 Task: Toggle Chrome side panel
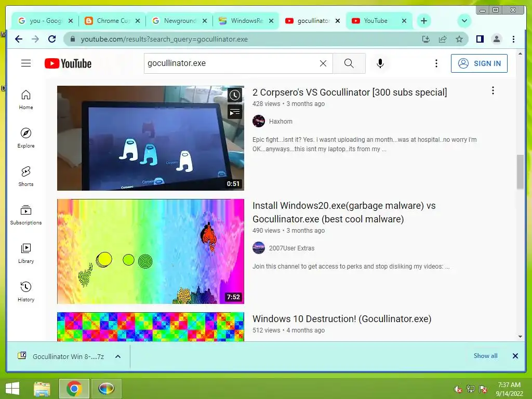click(x=480, y=39)
